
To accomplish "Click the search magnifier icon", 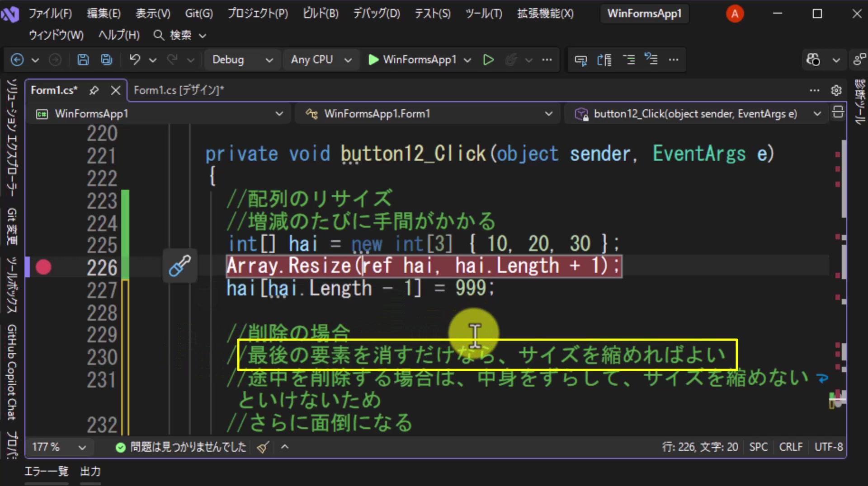I will pyautogui.click(x=158, y=35).
